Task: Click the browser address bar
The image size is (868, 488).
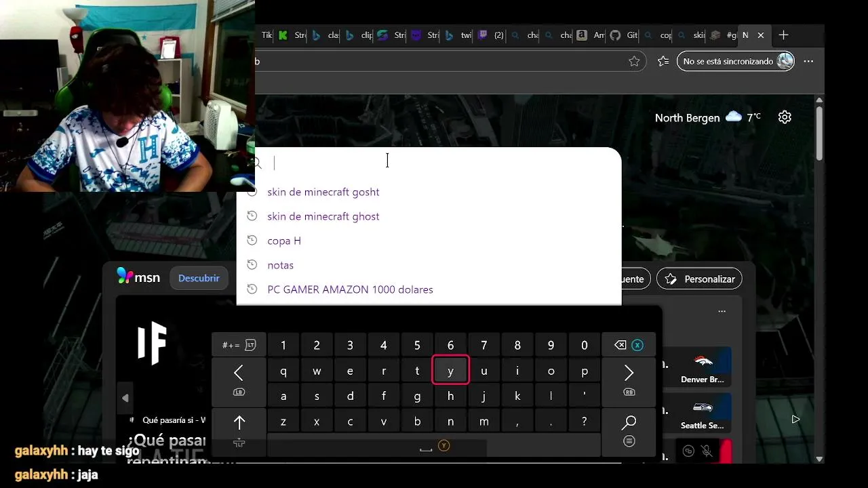Action: tap(448, 61)
